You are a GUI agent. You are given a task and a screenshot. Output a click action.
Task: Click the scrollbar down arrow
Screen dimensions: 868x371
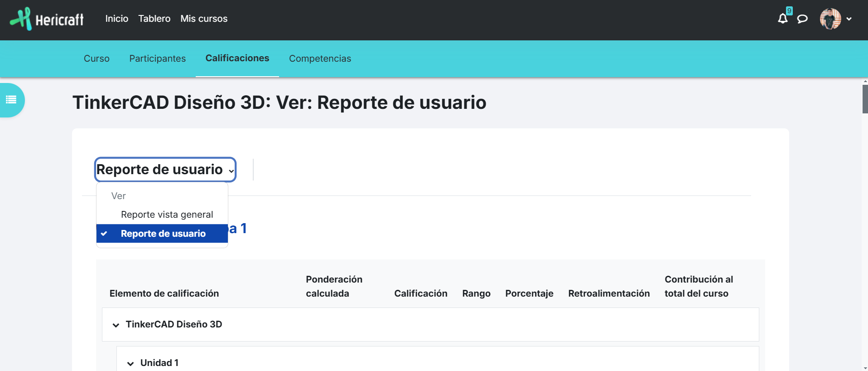[x=865, y=368]
